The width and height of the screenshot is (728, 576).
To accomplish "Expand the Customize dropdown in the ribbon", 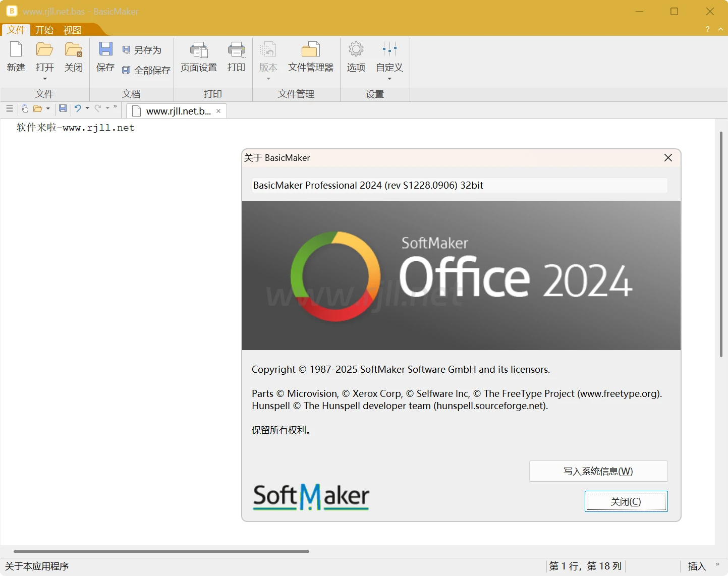I will coord(389,79).
